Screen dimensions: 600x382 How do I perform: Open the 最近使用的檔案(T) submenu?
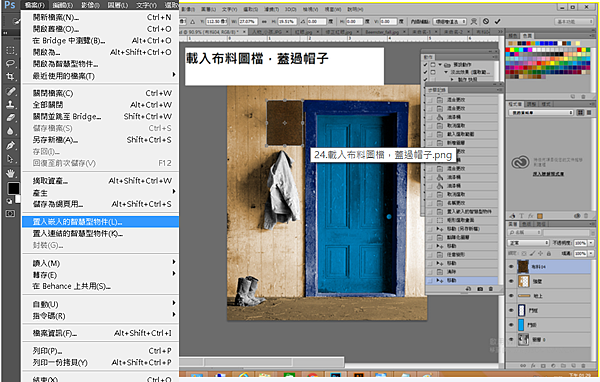click(x=101, y=76)
